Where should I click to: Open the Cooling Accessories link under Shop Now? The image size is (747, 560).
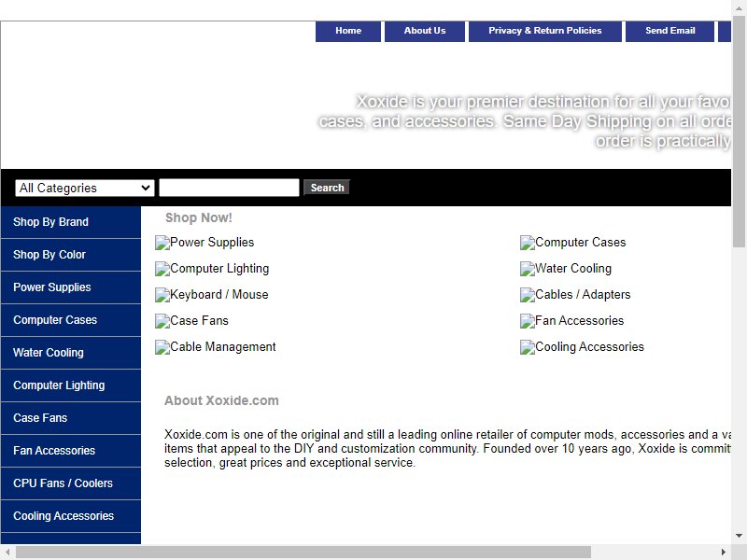(590, 347)
